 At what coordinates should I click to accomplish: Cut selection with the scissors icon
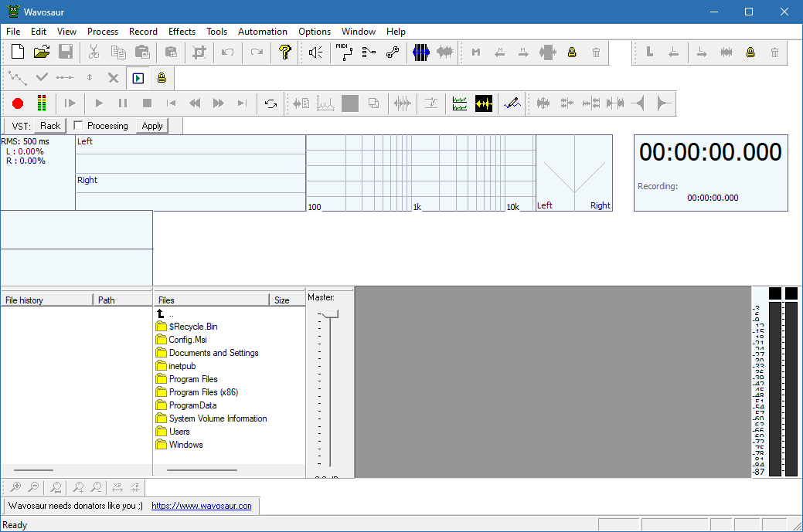[94, 52]
